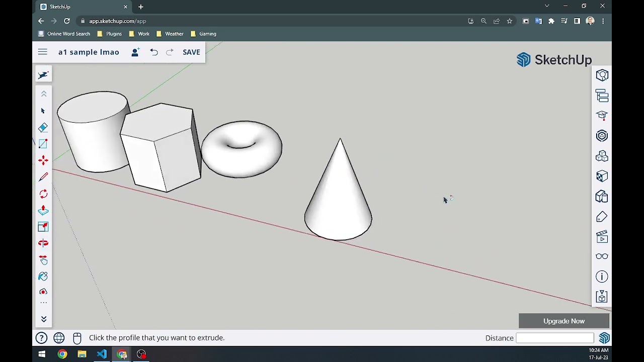Select the Scale tool
The height and width of the screenshot is (362, 644).
(x=43, y=227)
